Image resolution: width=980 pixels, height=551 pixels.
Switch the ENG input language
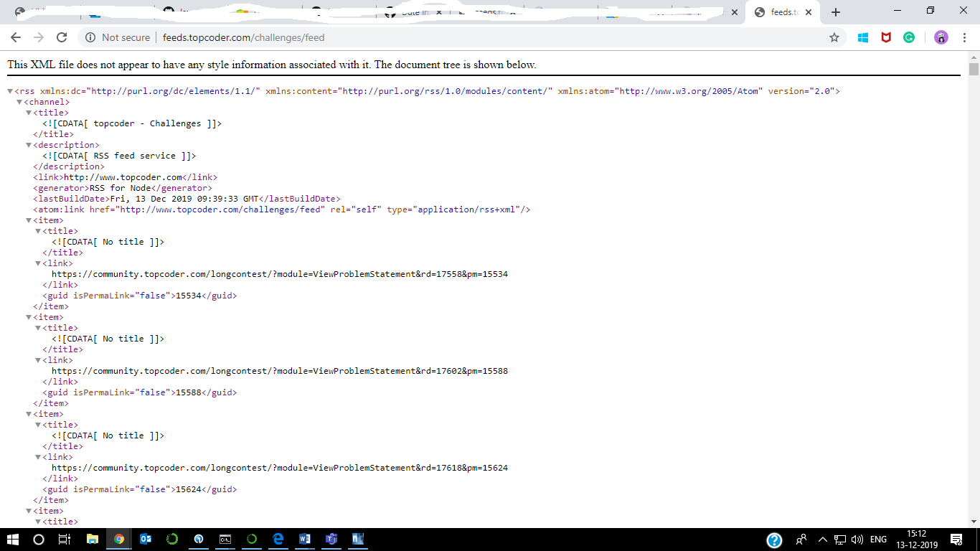coord(879,540)
